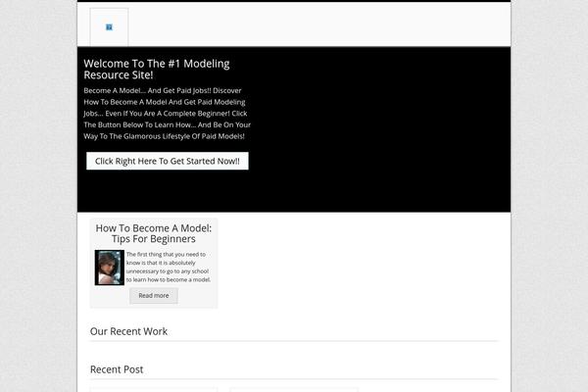The image size is (588, 392).
Task: Open the 'Read more' button
Action: pos(154,296)
